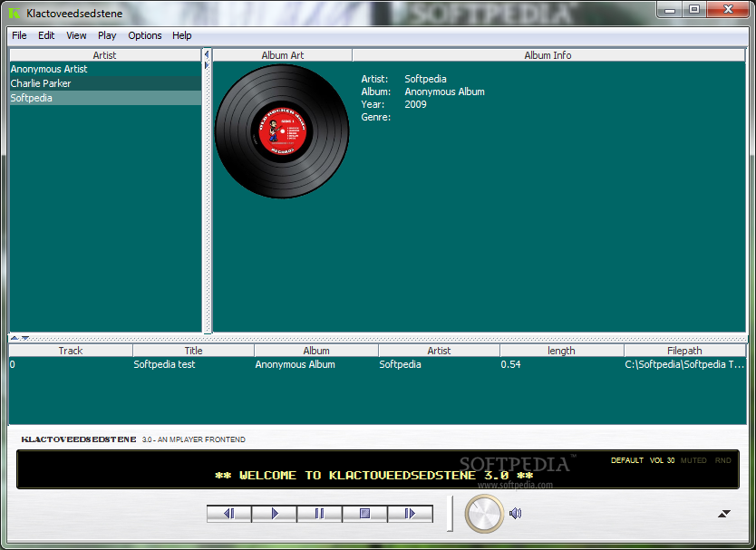Click the 2009 year value in Album Info
The width and height of the screenshot is (756, 550).
pos(415,104)
